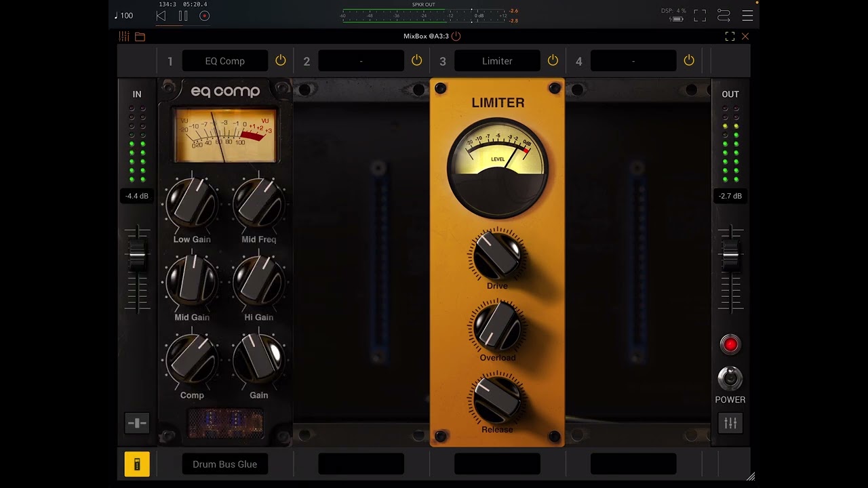Click the red bypass LED button
The image size is (868, 488).
(x=730, y=344)
